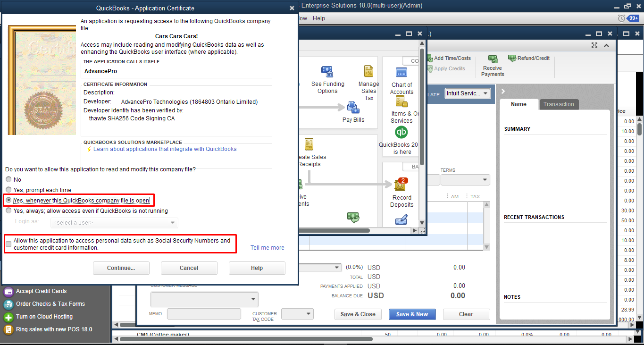Open Manage Sales Tax icon
Image resolution: width=644 pixels, height=345 pixels.
[368, 72]
